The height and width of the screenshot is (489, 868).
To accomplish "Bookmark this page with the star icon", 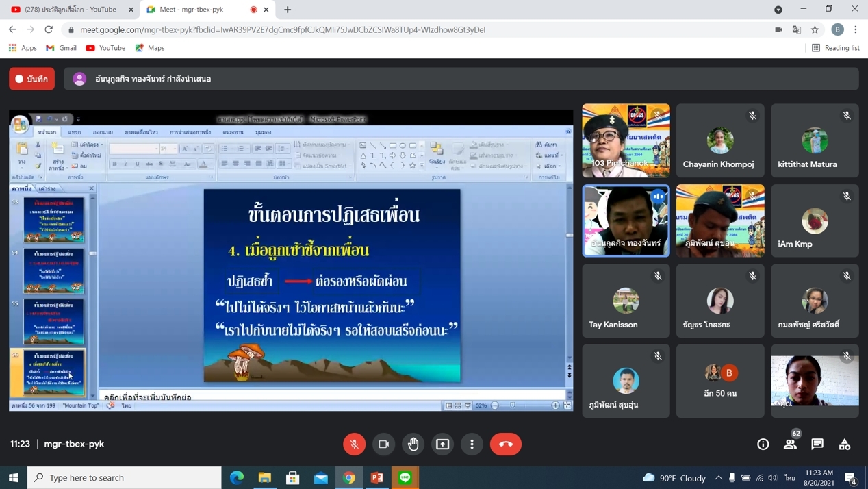I will tap(815, 29).
